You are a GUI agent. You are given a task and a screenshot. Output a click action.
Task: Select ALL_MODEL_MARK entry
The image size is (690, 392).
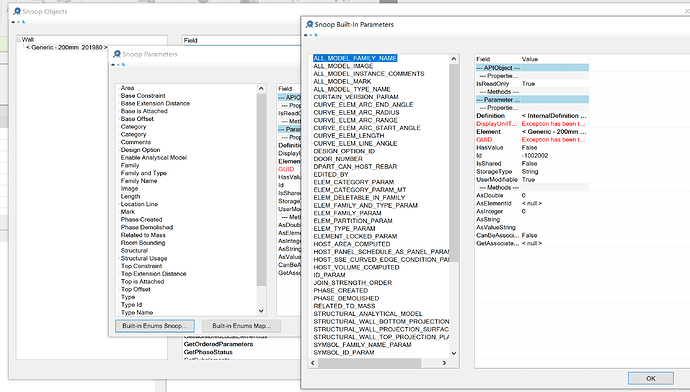(x=342, y=81)
